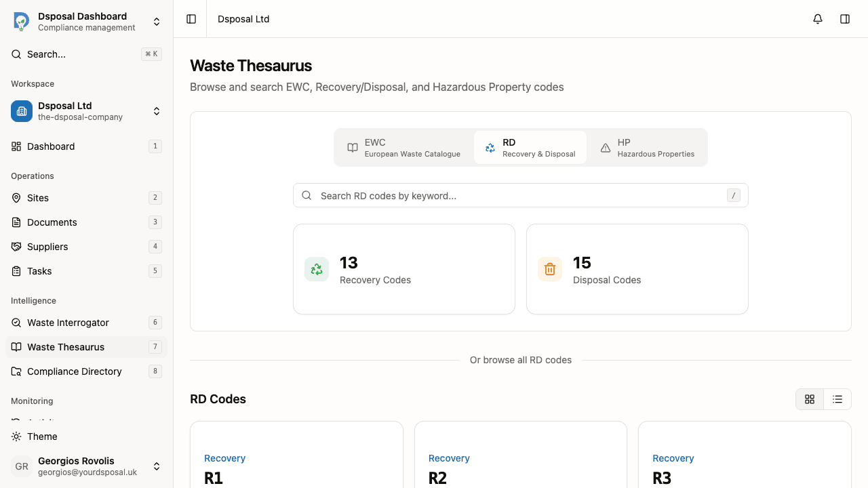Viewport: 868px width, 488px height.
Task: Expand the Dsposal Dashboard workspace switcher
Action: (x=157, y=21)
